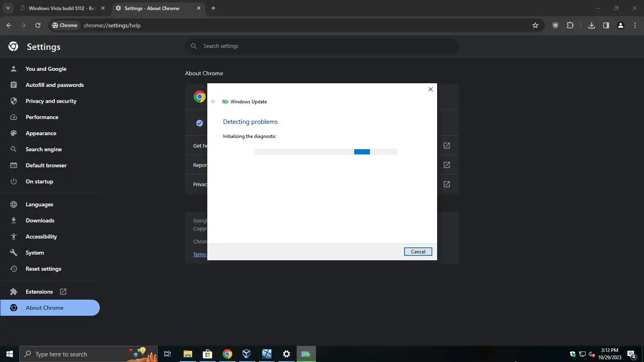Screen dimensions: 644x362
Task: Restore down the Chrome window
Action: point(616,8)
